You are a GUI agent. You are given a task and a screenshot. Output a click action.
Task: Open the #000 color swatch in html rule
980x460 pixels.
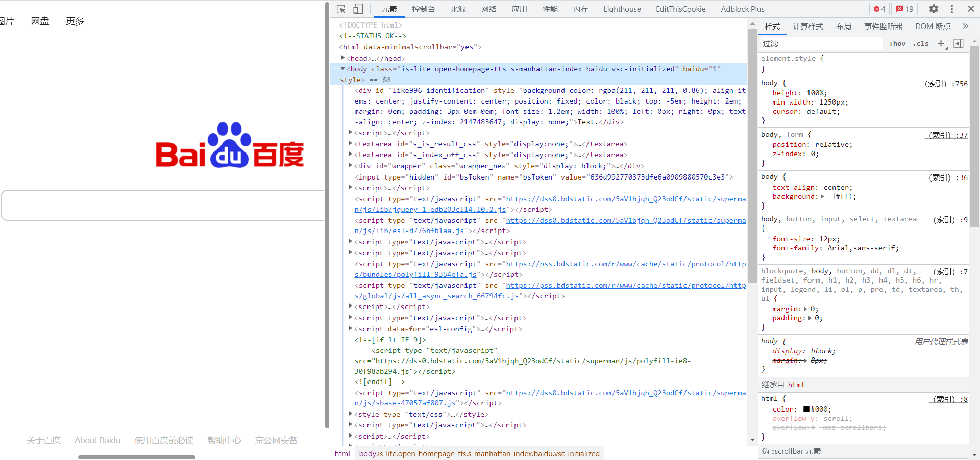point(806,409)
